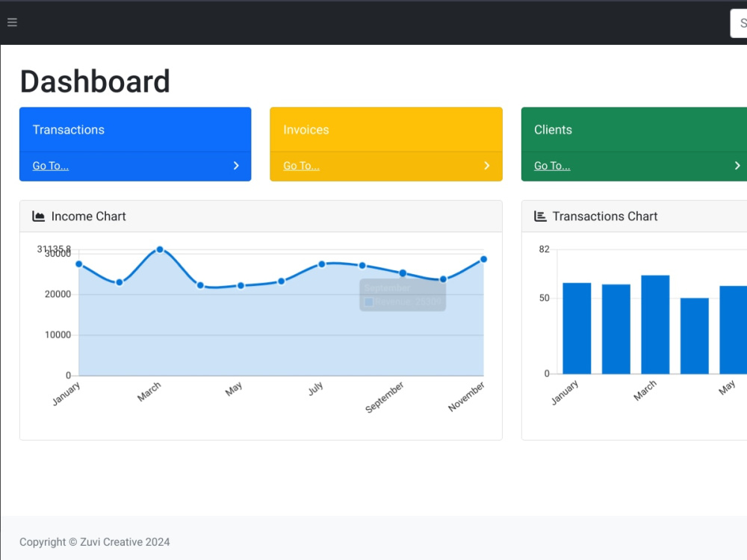Click the search input field
This screenshot has height=560, width=747.
tap(739, 23)
